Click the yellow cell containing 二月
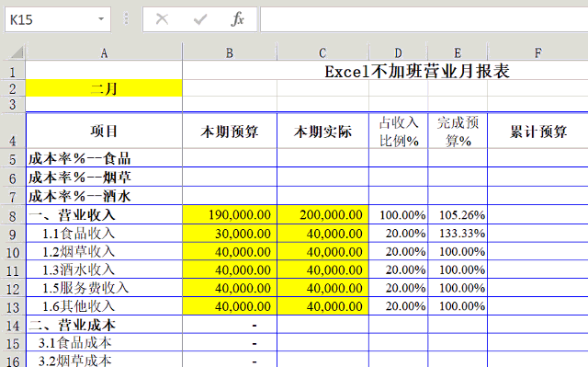The image size is (588, 367). 104,88
